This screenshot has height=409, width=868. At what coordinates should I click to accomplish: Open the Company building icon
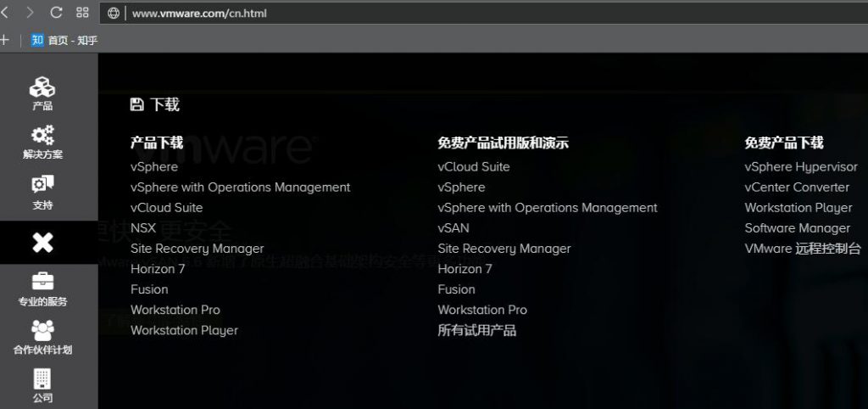42,379
